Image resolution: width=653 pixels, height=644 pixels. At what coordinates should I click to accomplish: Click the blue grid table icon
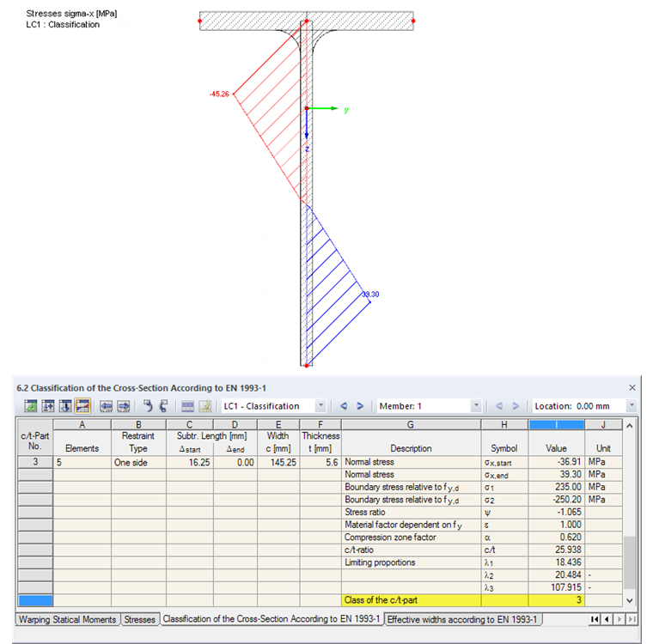tap(187, 406)
